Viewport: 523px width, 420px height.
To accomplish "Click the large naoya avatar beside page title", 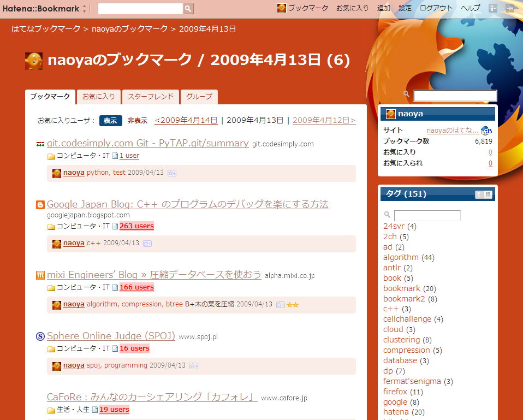I will [x=34, y=61].
